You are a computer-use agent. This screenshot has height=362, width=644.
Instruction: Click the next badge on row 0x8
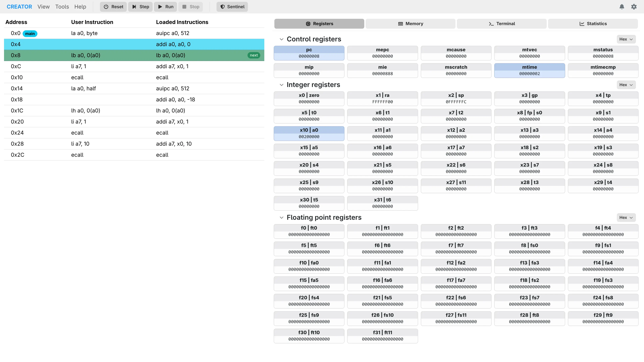tap(254, 55)
